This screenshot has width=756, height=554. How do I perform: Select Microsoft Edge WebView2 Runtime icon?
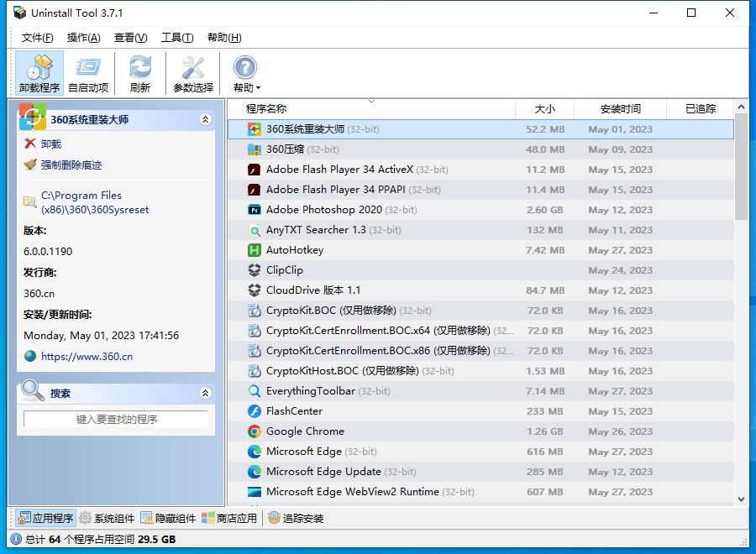(254, 492)
